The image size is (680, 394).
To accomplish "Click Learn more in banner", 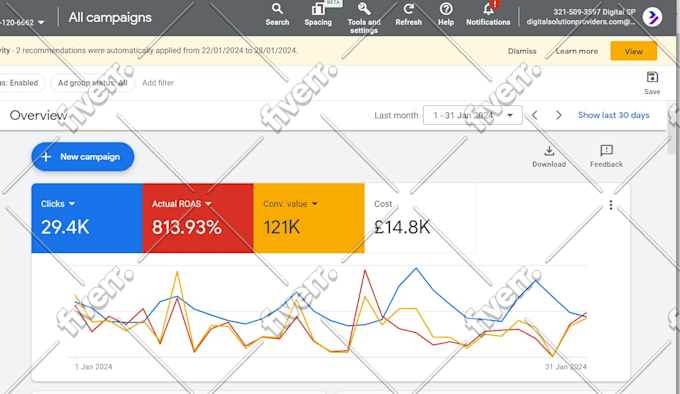I will (x=577, y=51).
